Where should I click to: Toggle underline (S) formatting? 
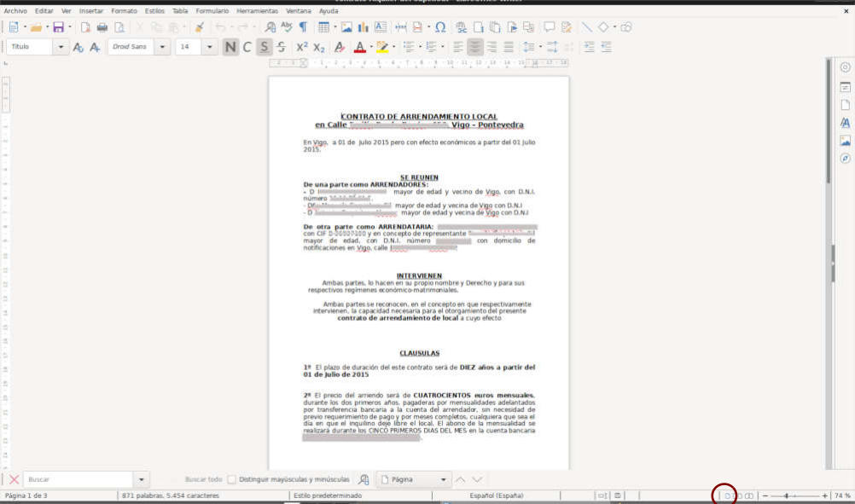tap(264, 48)
